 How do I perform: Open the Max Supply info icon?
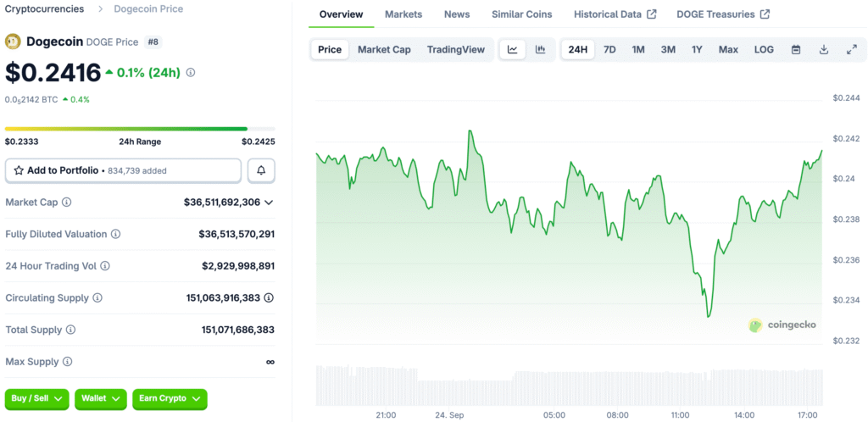point(68,362)
